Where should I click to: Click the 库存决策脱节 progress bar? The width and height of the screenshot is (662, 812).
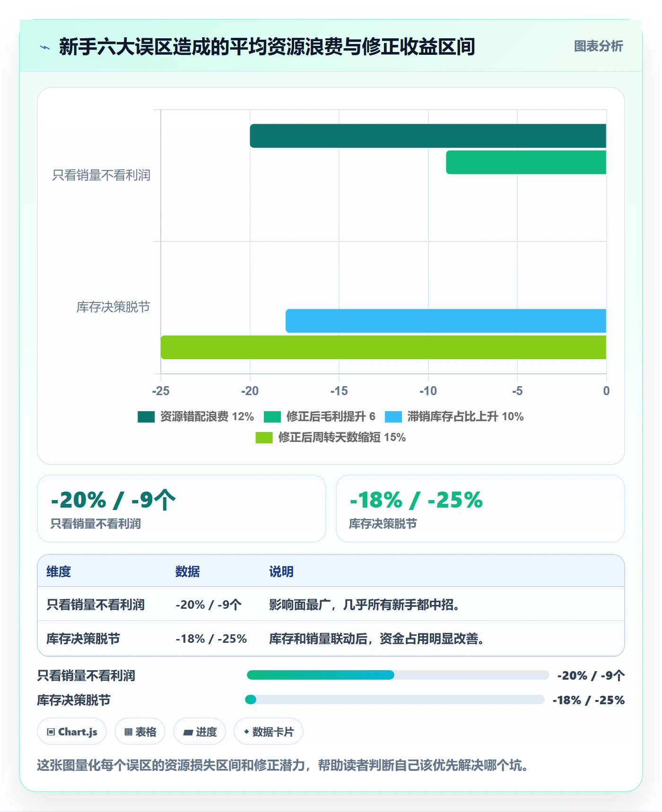pos(395,700)
